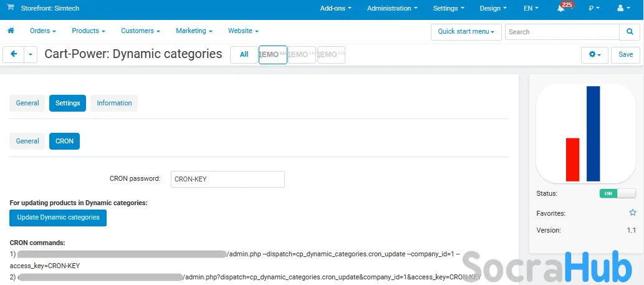This screenshot has width=644, height=285.
Task: Open the Administration menu
Action: point(392,8)
